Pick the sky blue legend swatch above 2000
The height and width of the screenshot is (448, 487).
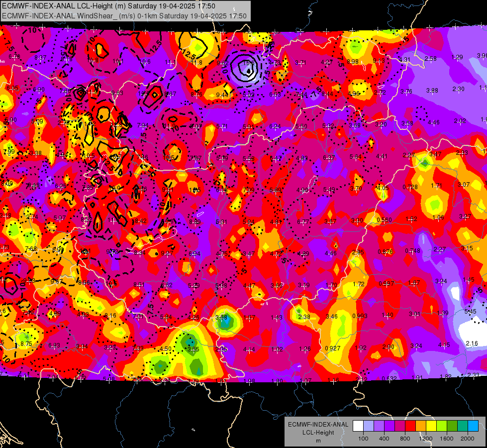pyautogui.click(x=473, y=426)
